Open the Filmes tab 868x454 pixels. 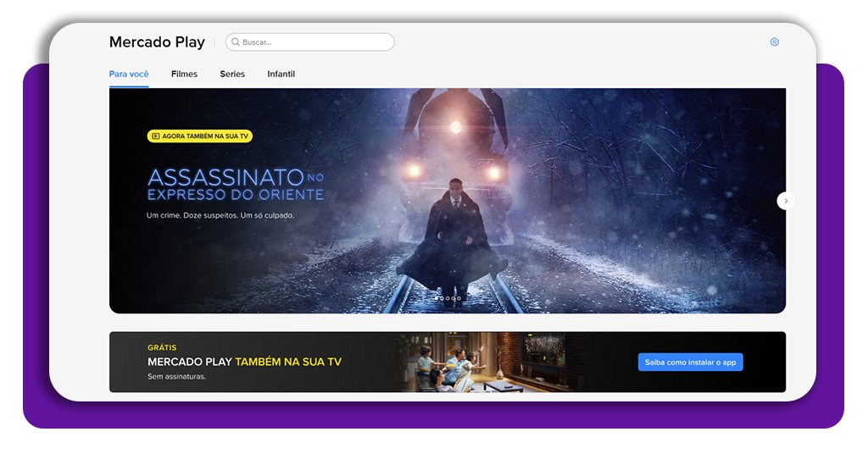click(x=184, y=74)
